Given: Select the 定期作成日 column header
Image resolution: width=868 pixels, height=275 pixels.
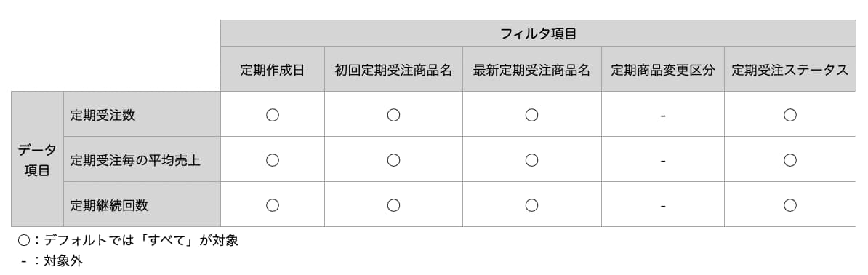Looking at the screenshot, I should click(x=273, y=69).
